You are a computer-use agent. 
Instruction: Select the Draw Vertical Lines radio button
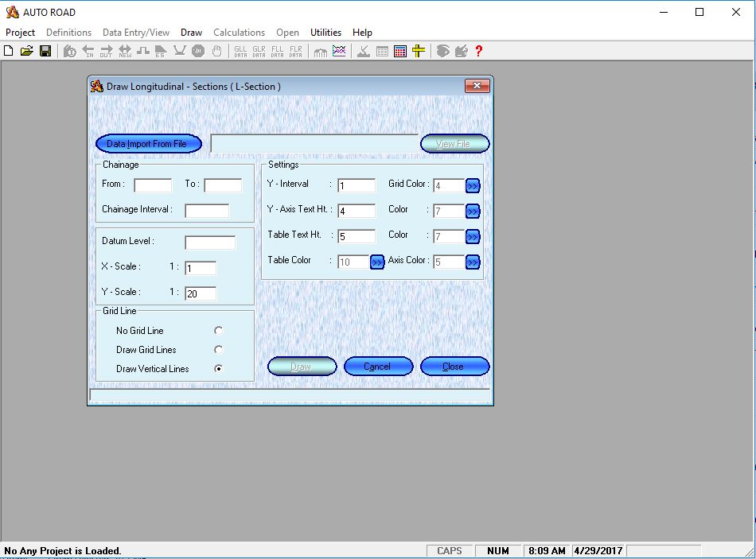pyautogui.click(x=218, y=368)
